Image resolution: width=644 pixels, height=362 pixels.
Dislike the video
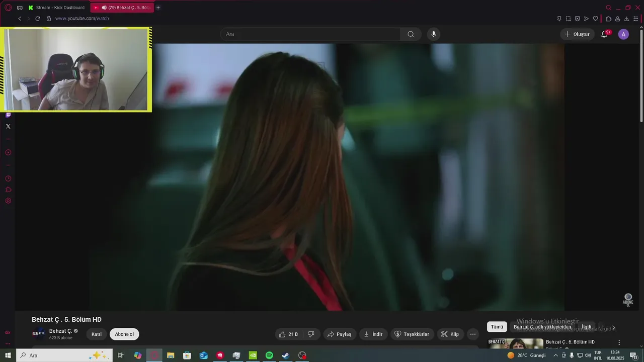click(x=311, y=334)
